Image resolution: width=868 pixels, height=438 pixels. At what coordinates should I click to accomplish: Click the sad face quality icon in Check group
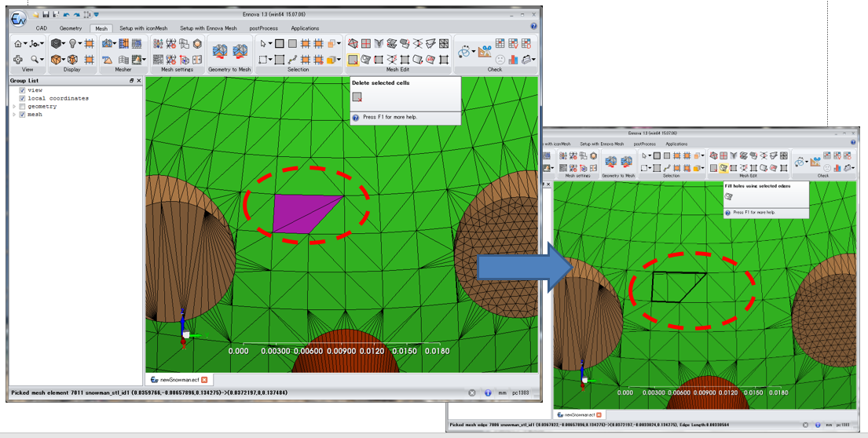(500, 59)
